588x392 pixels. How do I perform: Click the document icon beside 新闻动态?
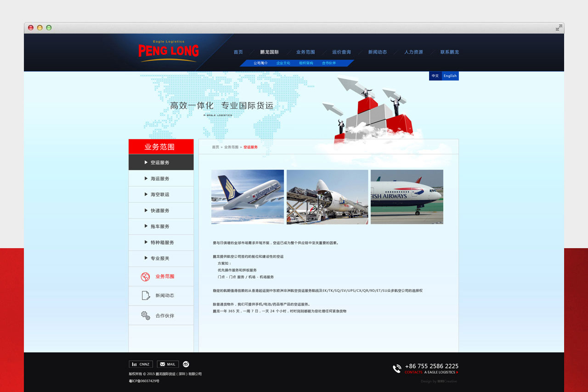146,295
